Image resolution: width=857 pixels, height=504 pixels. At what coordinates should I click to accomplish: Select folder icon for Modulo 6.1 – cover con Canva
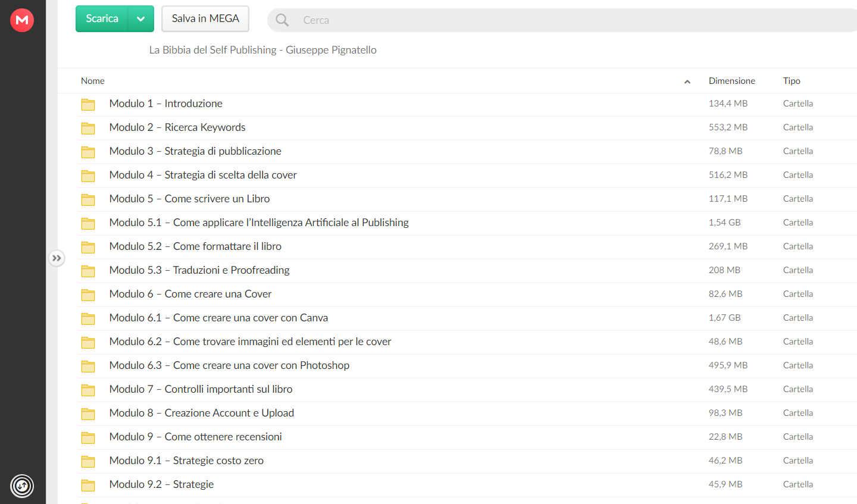(88, 319)
